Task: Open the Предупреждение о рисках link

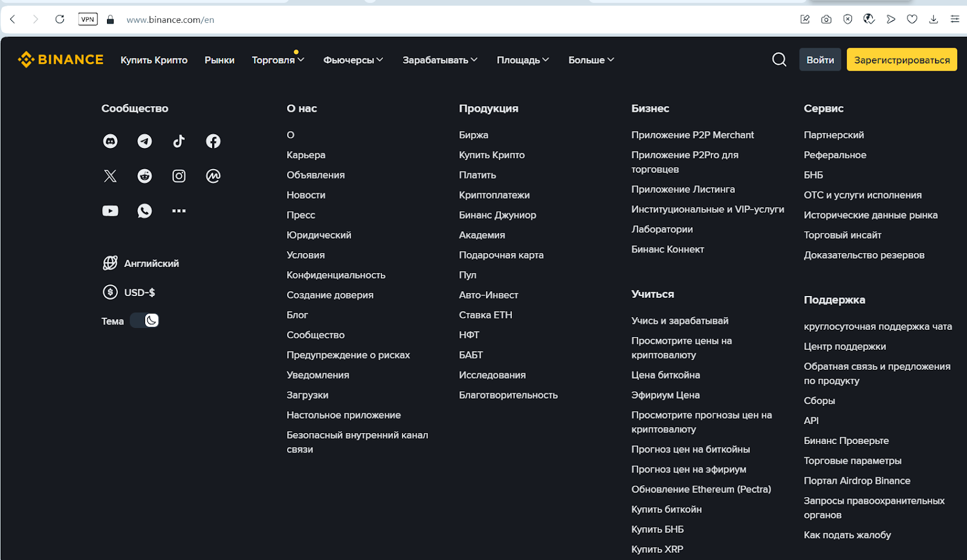Action: [348, 355]
